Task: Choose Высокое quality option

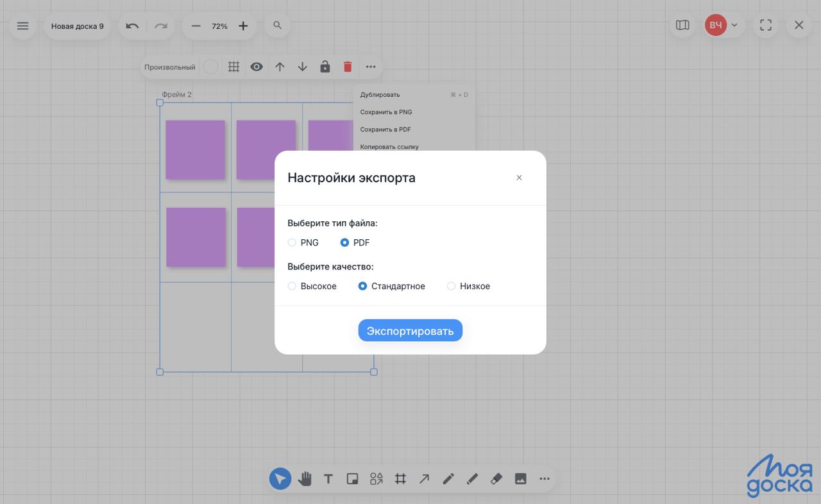Action: click(292, 286)
